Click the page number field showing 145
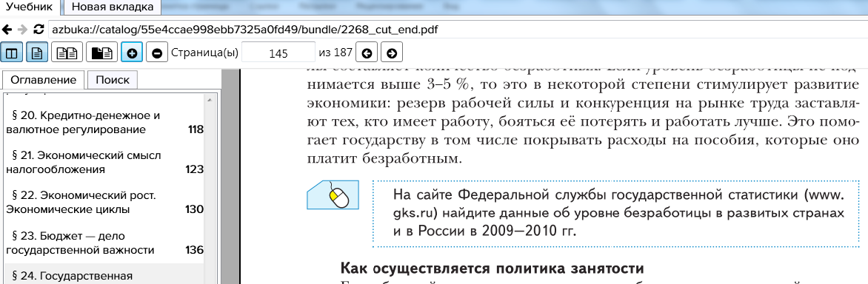The image size is (868, 284). (x=278, y=53)
